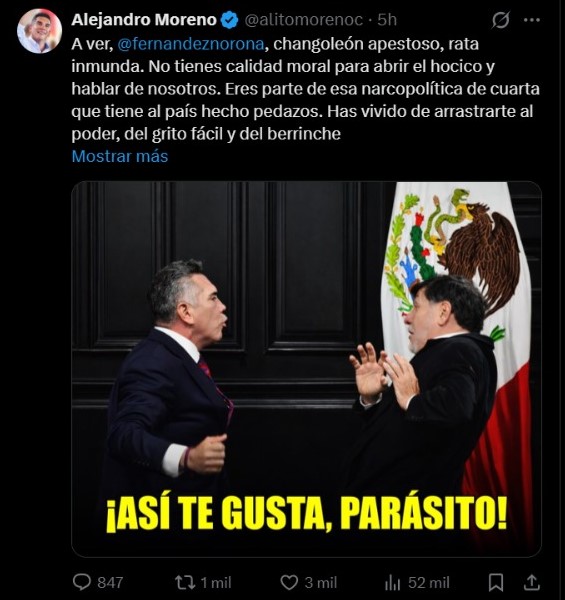
Task: Toggle the bookmark icon for this post
Action: (x=496, y=583)
